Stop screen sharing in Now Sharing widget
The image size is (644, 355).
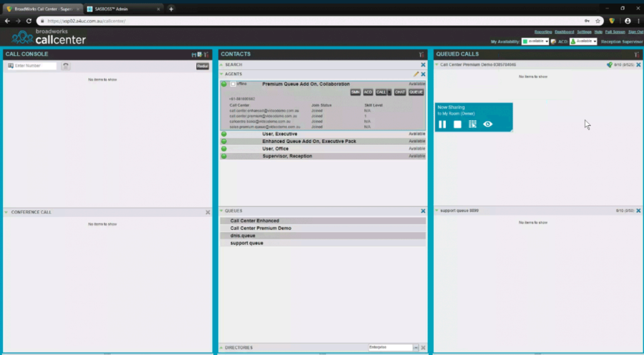point(458,124)
